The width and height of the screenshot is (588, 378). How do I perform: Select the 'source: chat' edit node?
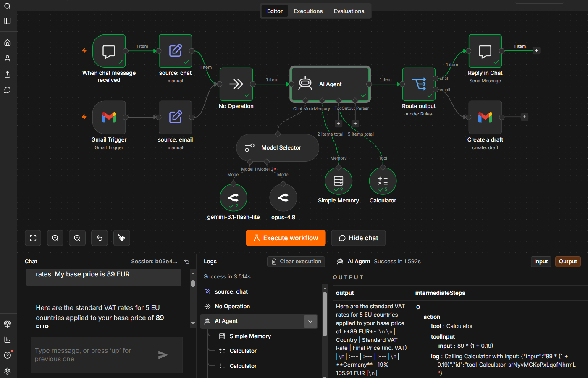(x=176, y=51)
